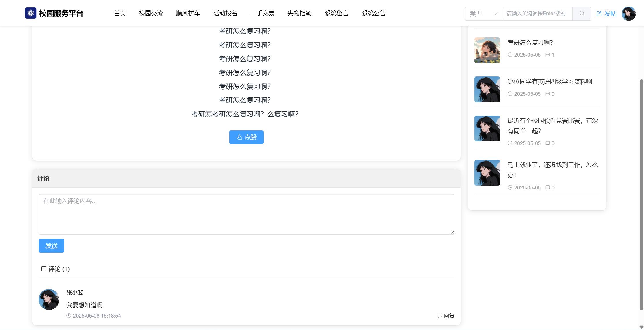644x330 pixels.
Task: Click the 点赞 thumbs-up button
Action: [246, 137]
